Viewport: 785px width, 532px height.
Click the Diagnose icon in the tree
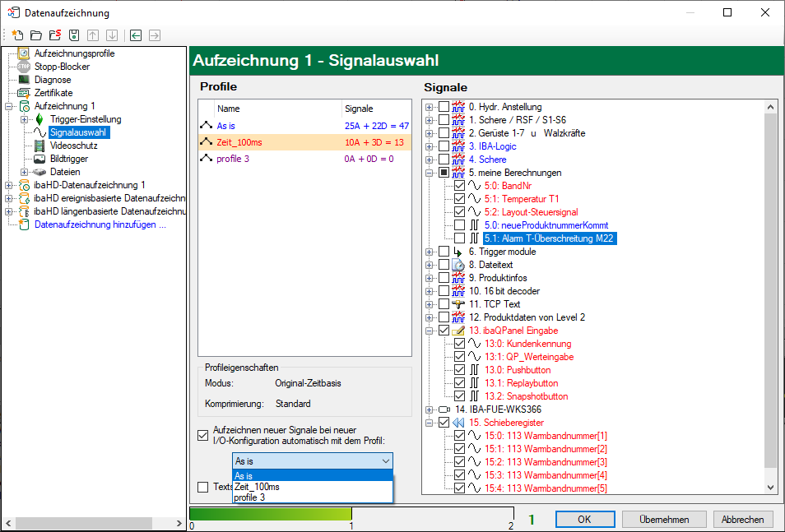tap(24, 80)
